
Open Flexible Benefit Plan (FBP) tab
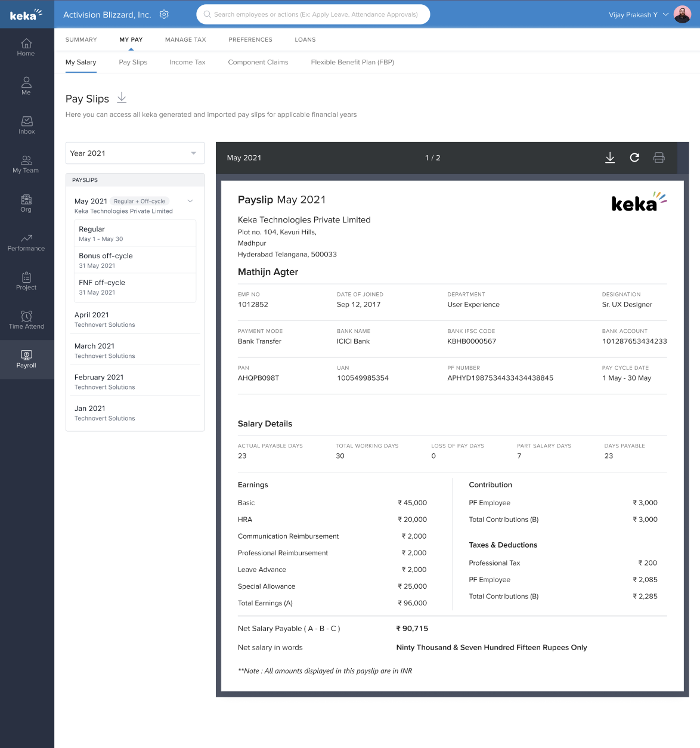pyautogui.click(x=352, y=62)
